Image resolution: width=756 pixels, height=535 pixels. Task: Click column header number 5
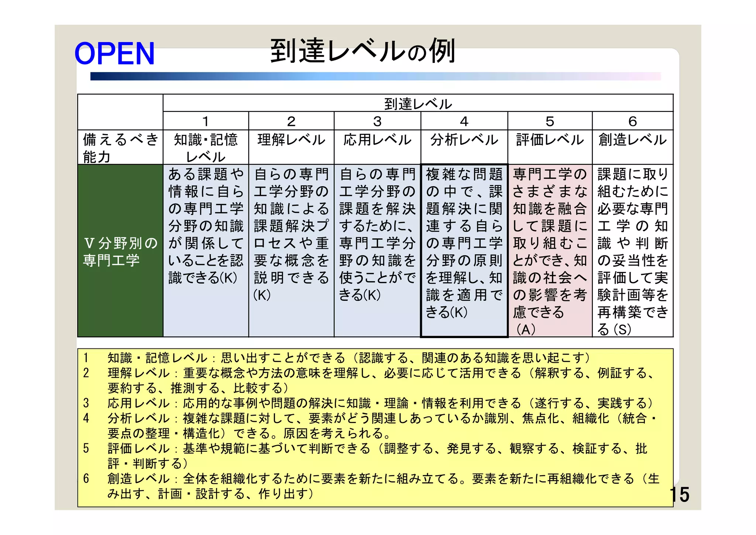pos(550,121)
